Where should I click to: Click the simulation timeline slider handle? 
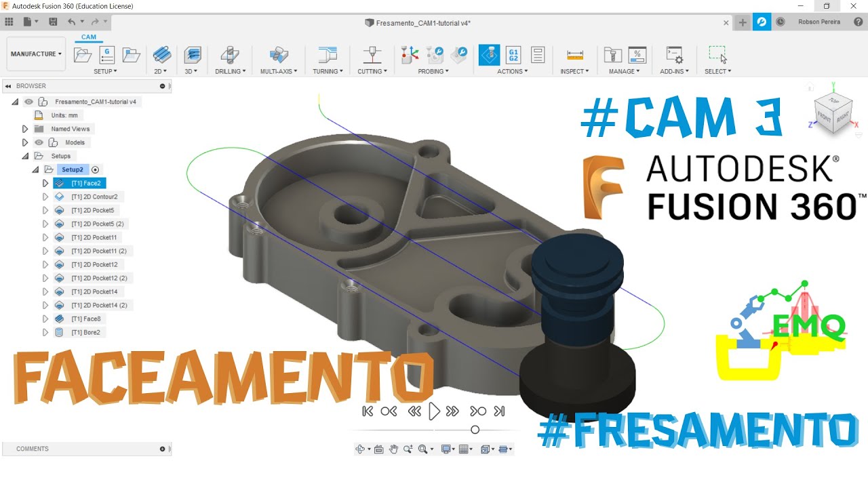pyautogui.click(x=475, y=430)
